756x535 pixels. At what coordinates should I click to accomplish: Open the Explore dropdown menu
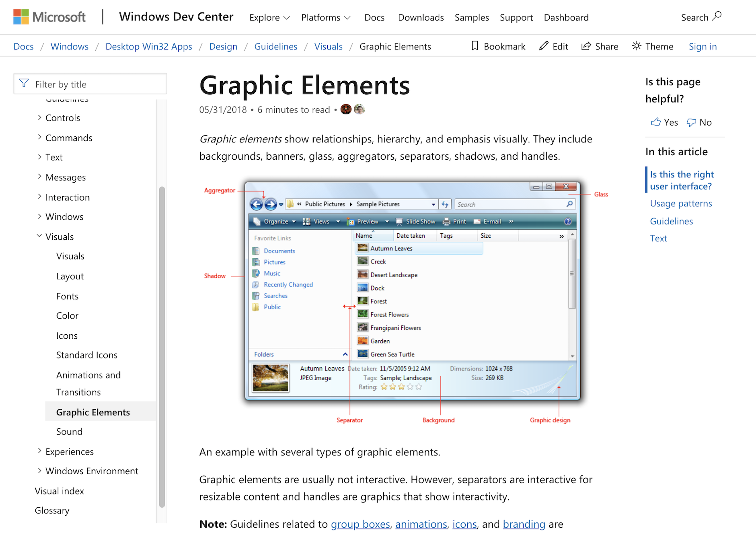click(269, 18)
